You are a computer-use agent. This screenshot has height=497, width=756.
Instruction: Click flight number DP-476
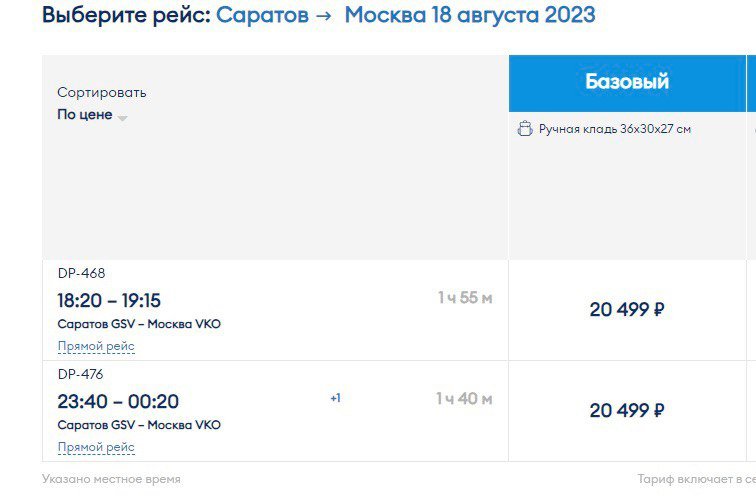pyautogui.click(x=81, y=375)
